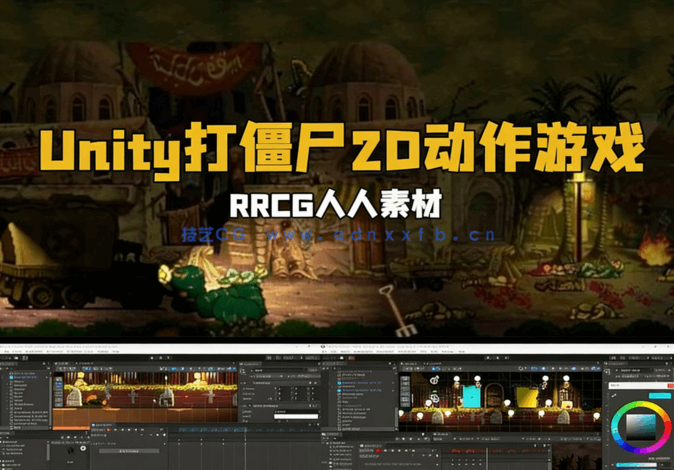This screenshot has height=470, width=674.
Task: Select first blue prefab in right Hierarchy
Action: coord(361,383)
